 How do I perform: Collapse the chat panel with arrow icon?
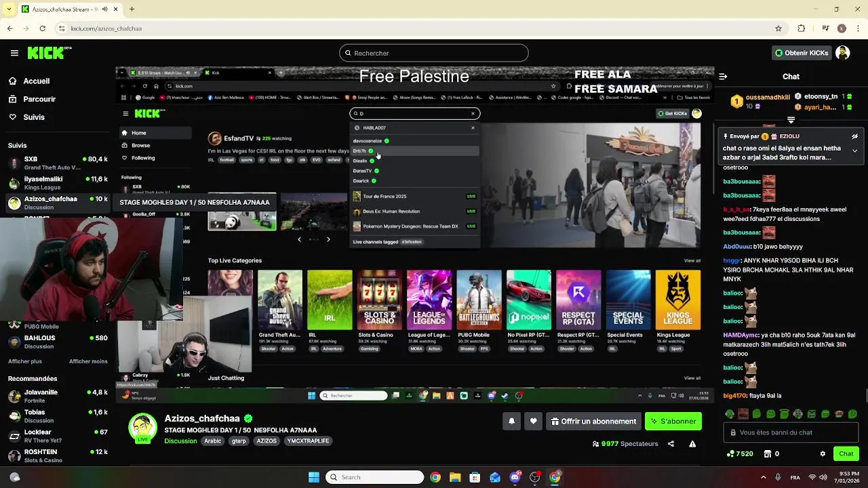point(723,77)
